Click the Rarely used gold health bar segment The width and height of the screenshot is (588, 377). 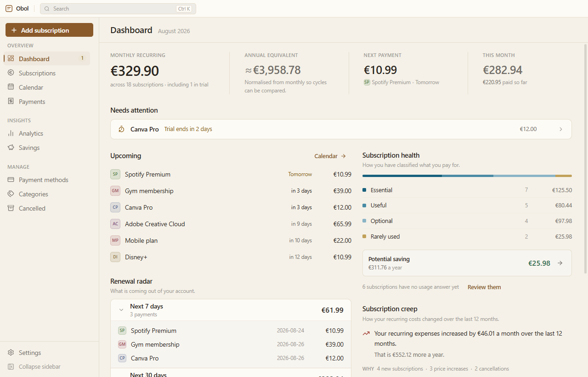564,176
